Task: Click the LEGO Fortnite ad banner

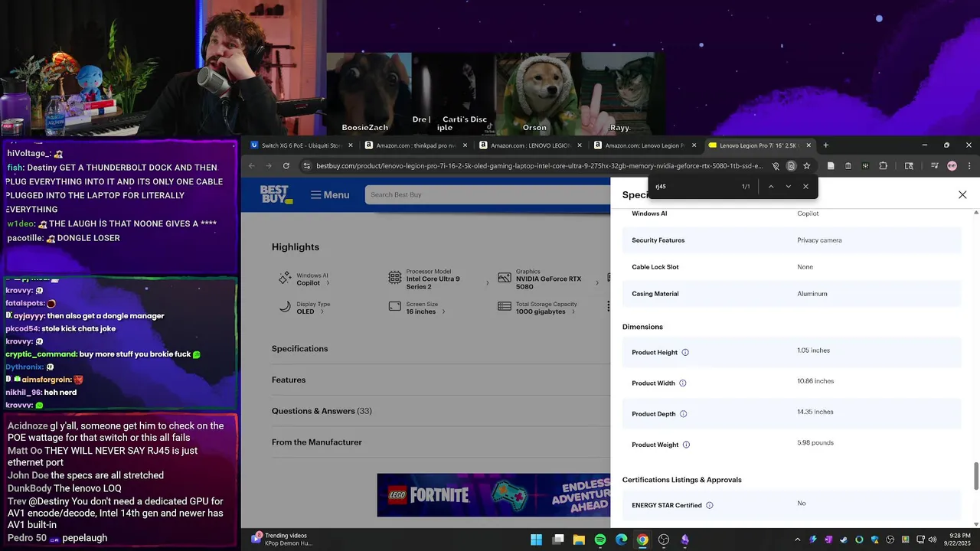Action: (x=494, y=494)
